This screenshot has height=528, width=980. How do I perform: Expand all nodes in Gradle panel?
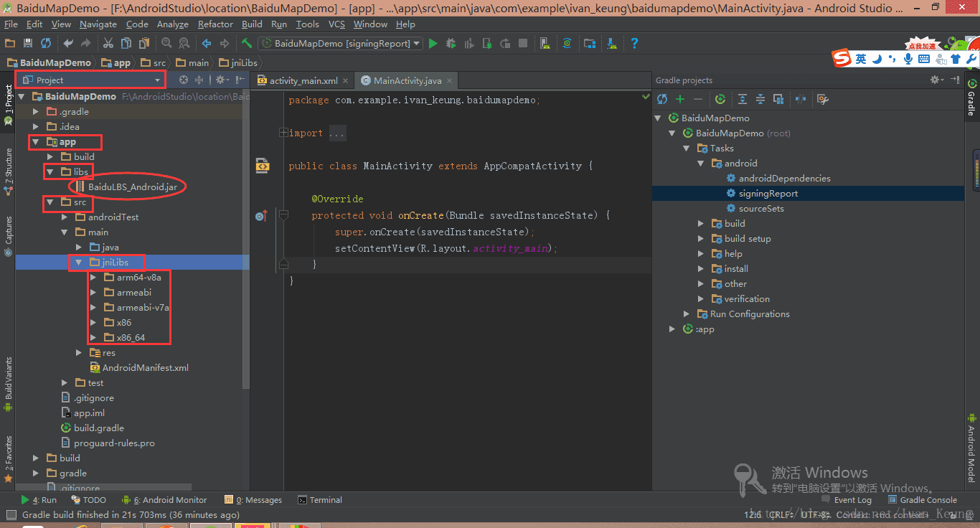tap(743, 99)
